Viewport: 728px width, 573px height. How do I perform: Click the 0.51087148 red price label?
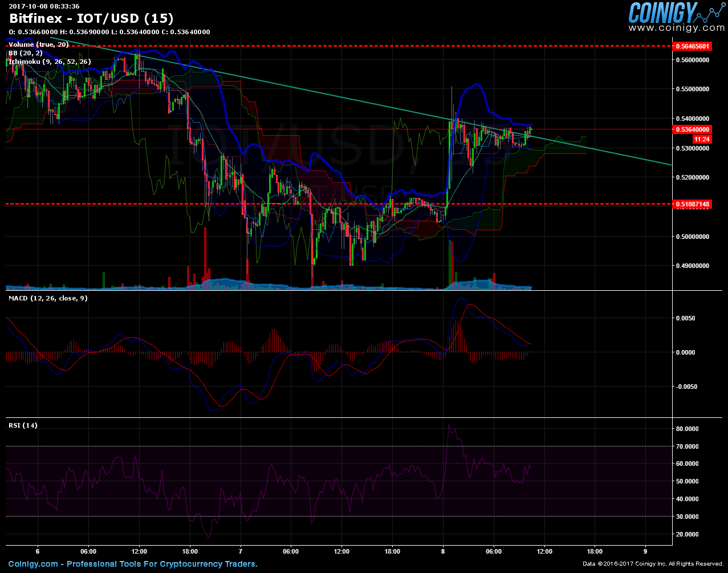(x=692, y=204)
